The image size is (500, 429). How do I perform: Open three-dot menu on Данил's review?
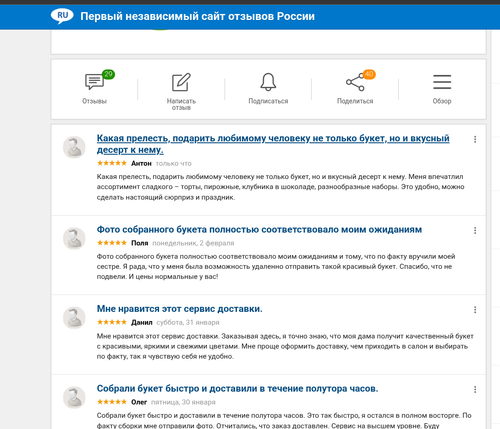pos(475,310)
